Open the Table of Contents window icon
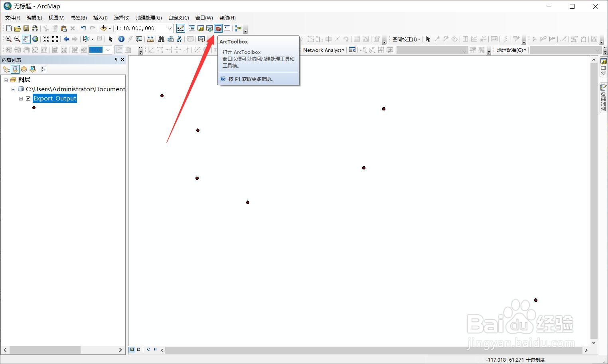The image size is (608, 364). point(192,28)
